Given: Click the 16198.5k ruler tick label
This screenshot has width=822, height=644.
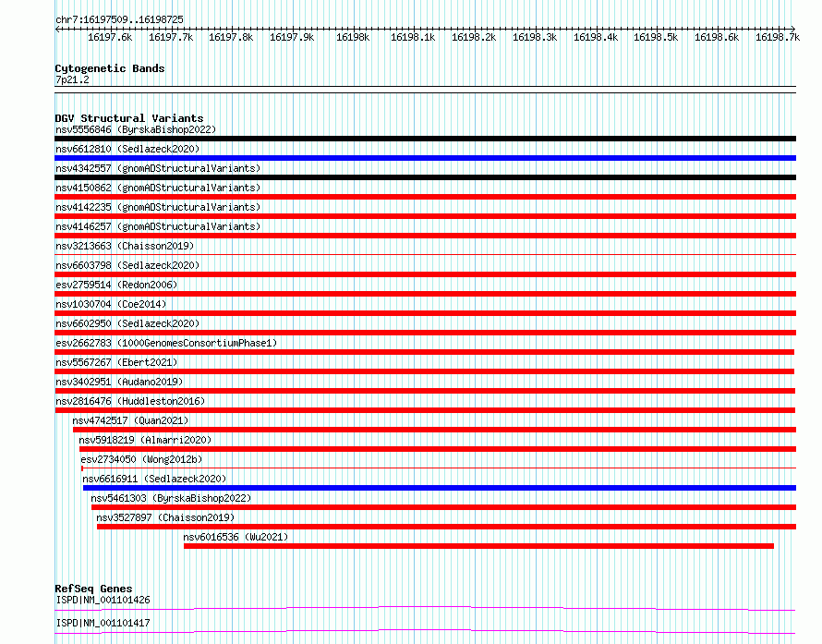Looking at the screenshot, I should (656, 37).
